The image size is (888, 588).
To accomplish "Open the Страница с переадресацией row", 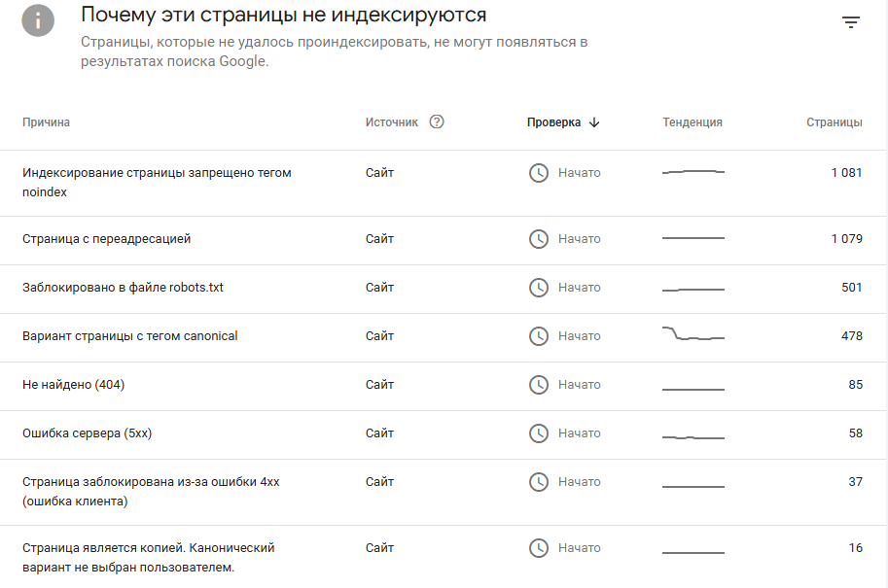I will tap(443, 240).
